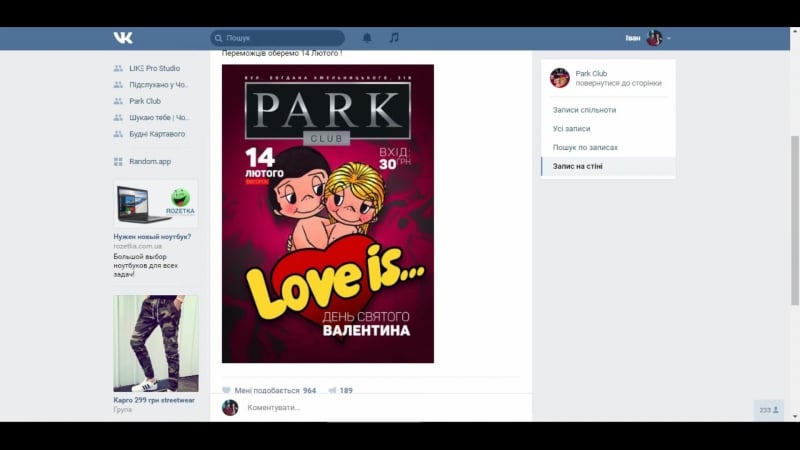
Task: Open the Rozetka laptop ad image
Action: [156, 204]
